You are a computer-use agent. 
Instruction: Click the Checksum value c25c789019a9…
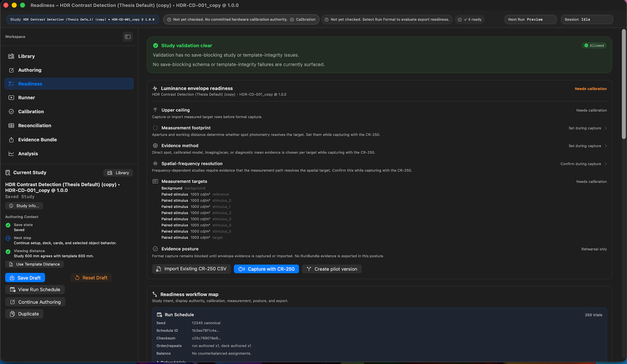tap(207, 339)
